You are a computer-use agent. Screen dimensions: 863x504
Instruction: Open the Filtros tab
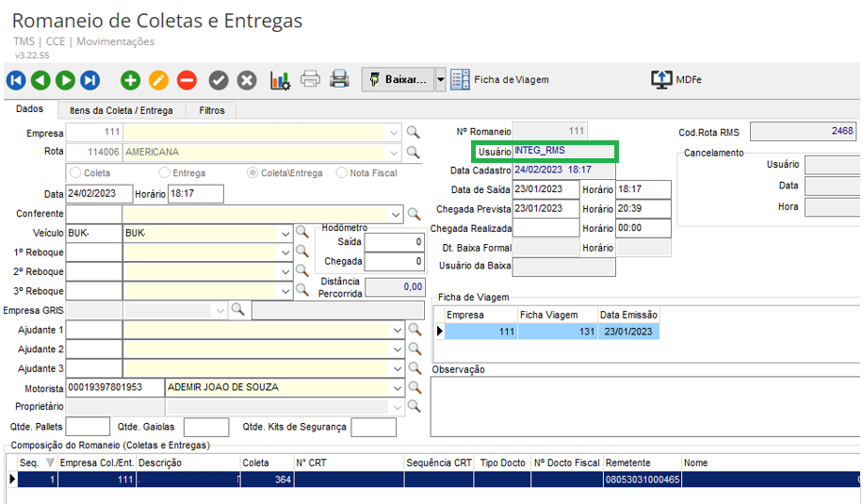(x=212, y=110)
